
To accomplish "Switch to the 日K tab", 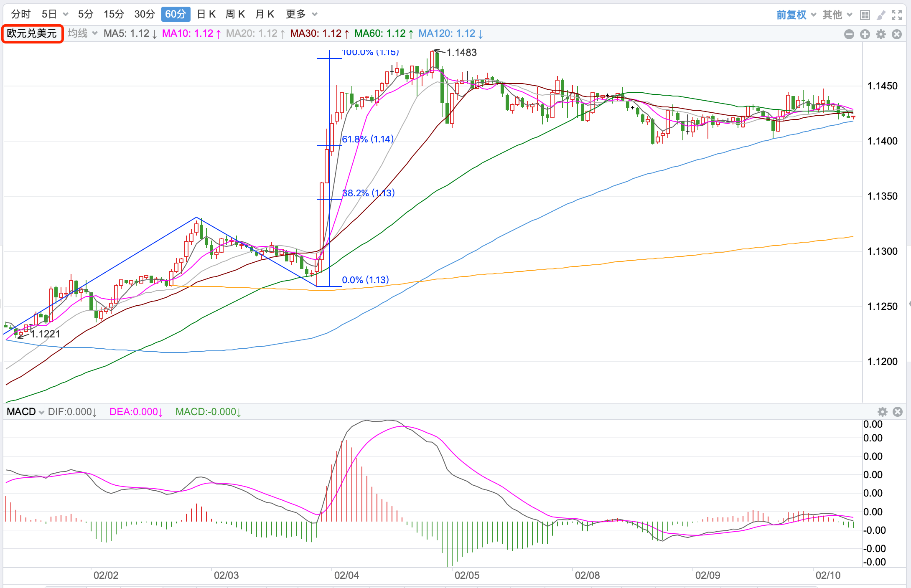I will click(x=206, y=14).
